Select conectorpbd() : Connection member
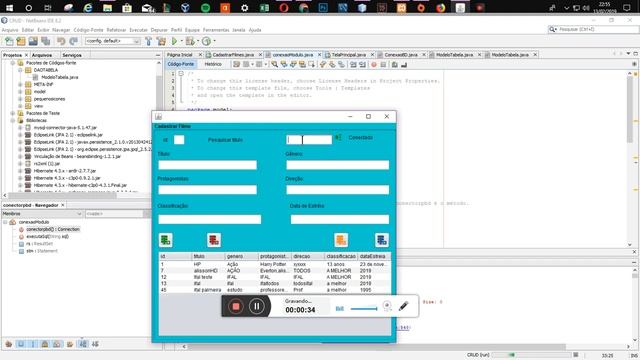640x360 pixels. pos(53,229)
